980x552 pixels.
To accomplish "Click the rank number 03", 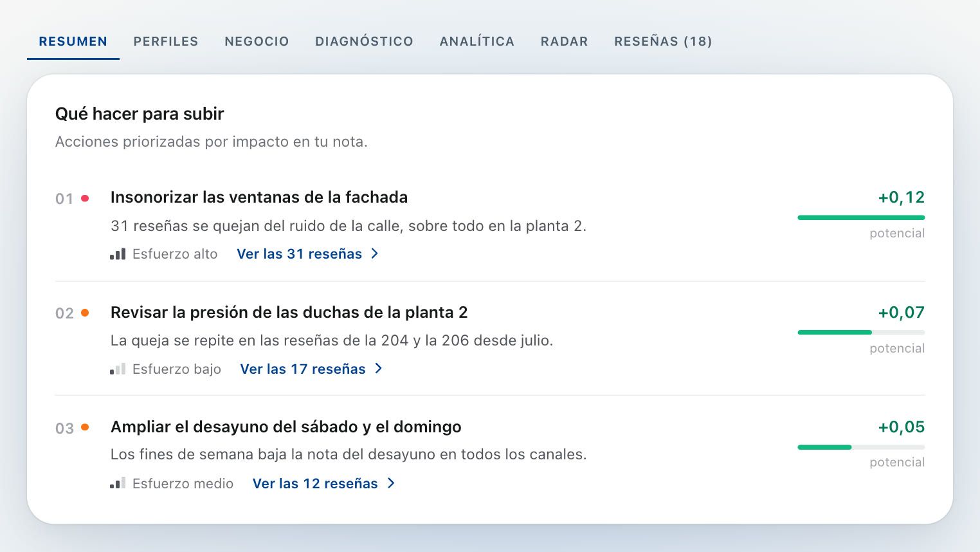I will coord(64,428).
